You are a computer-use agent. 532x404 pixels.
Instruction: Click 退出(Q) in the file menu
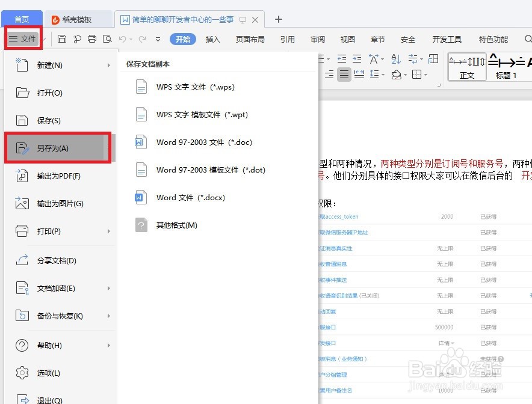click(x=61, y=400)
